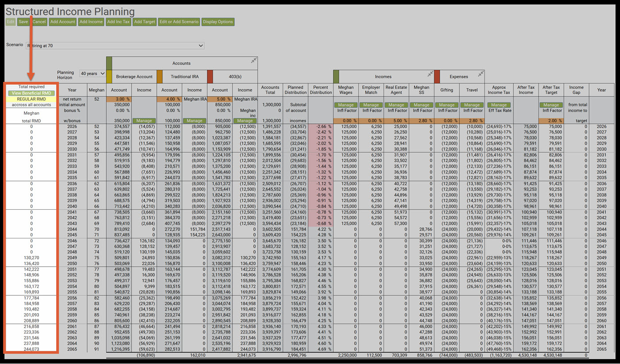Click the Add Inc Tax button

point(118,22)
